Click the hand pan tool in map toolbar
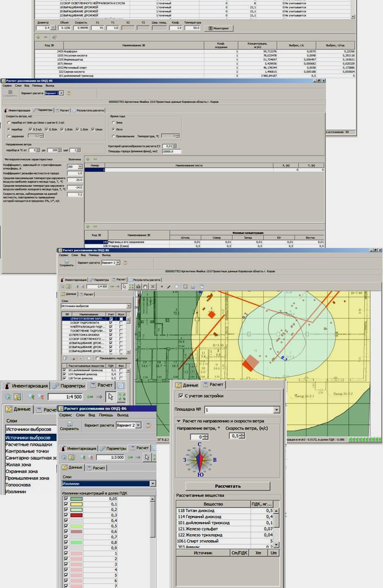Viewport: 383px width, 588px height. click(x=145, y=287)
